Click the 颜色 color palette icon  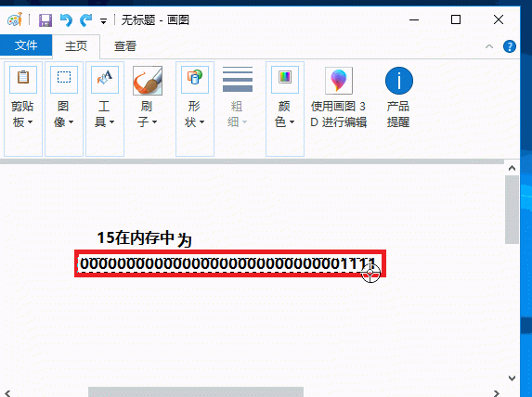[285, 80]
